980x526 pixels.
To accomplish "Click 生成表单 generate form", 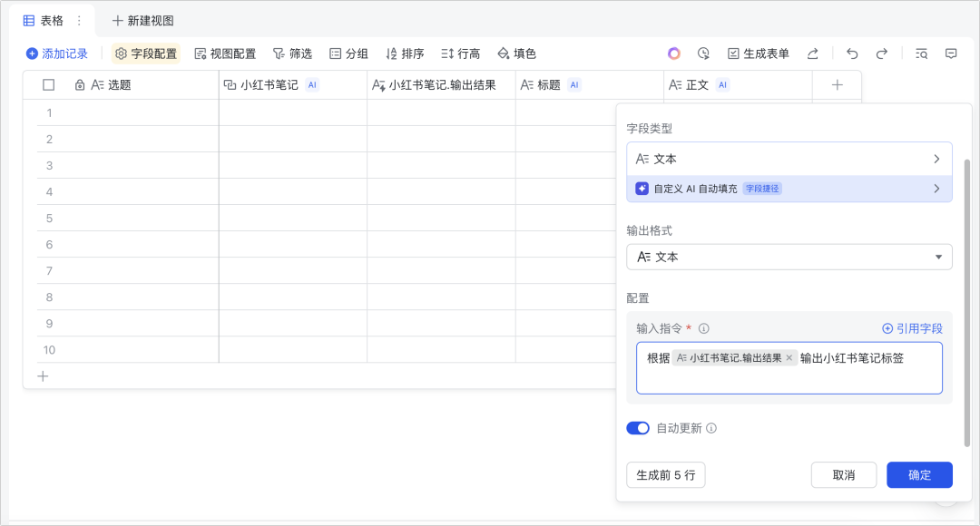I will [x=758, y=54].
